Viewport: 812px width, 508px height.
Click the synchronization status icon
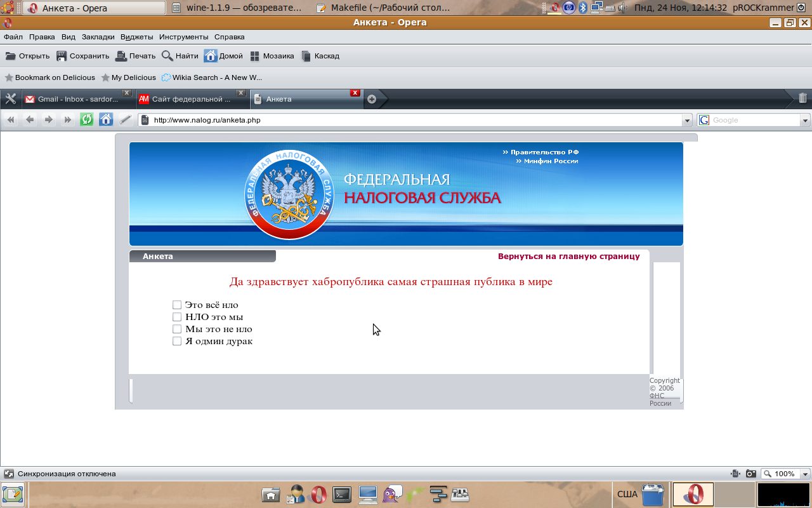click(x=9, y=474)
